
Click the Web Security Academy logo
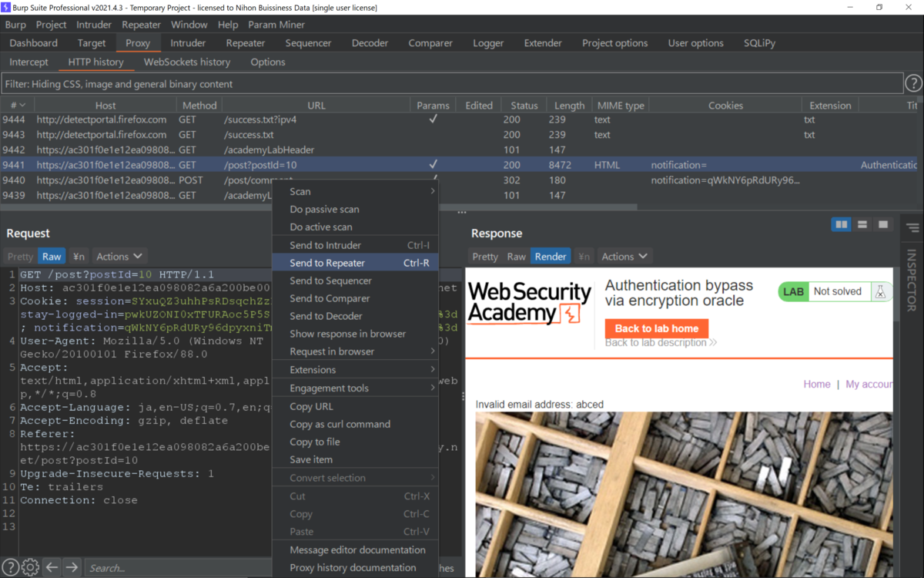529,302
